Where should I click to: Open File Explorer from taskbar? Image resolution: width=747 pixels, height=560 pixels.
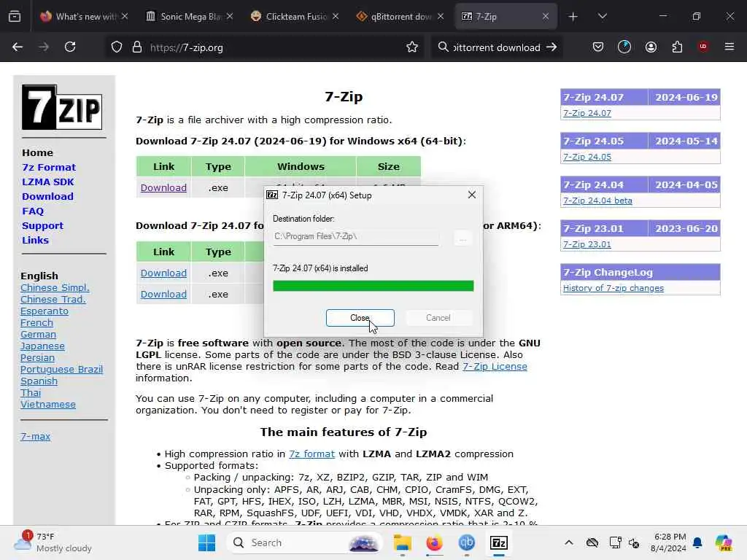tap(403, 542)
